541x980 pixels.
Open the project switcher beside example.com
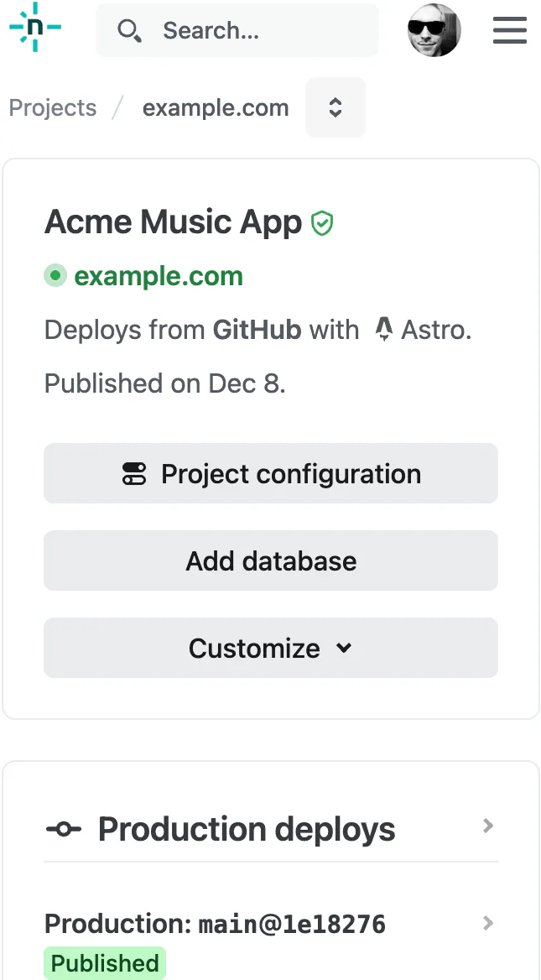coord(335,107)
